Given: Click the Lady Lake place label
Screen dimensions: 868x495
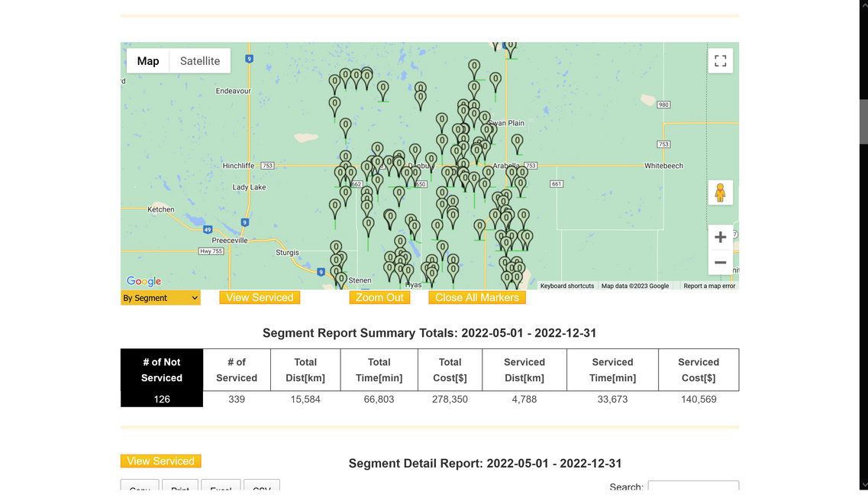Looking at the screenshot, I should tap(249, 187).
